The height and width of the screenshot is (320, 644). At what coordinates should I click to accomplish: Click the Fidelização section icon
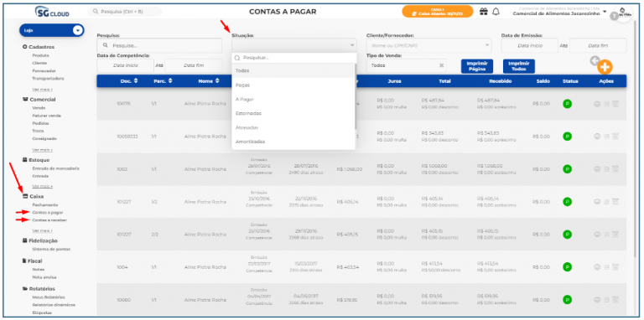(x=24, y=240)
